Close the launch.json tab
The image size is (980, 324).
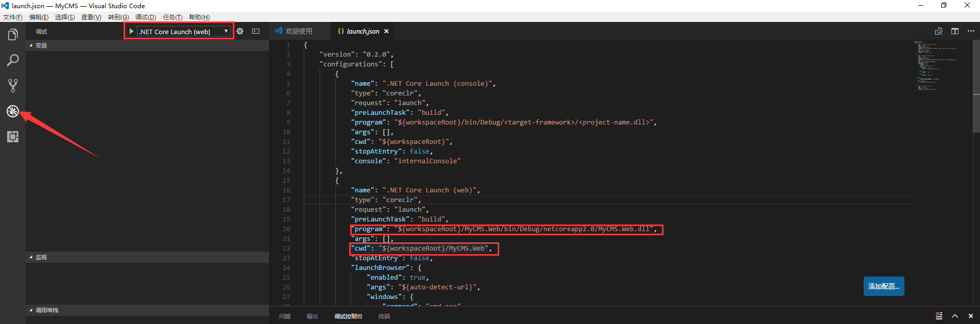386,31
